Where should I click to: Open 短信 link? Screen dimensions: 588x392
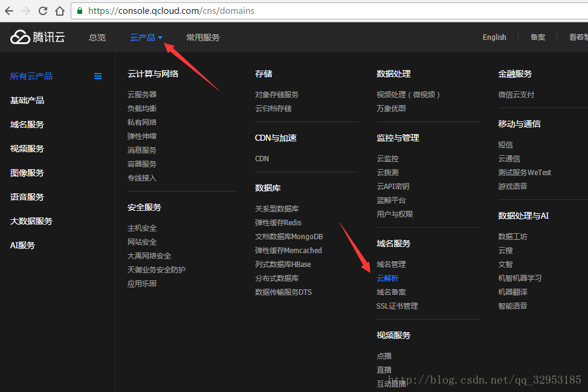[505, 144]
